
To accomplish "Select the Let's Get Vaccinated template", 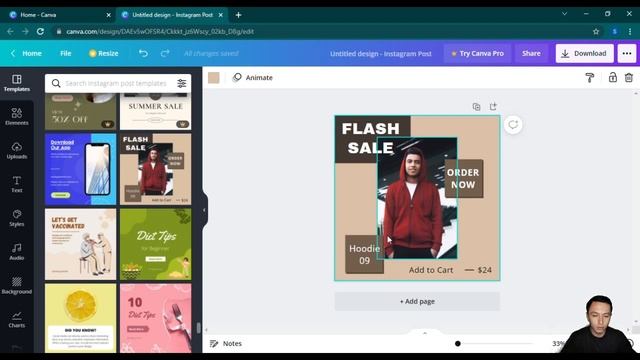I will (80, 244).
